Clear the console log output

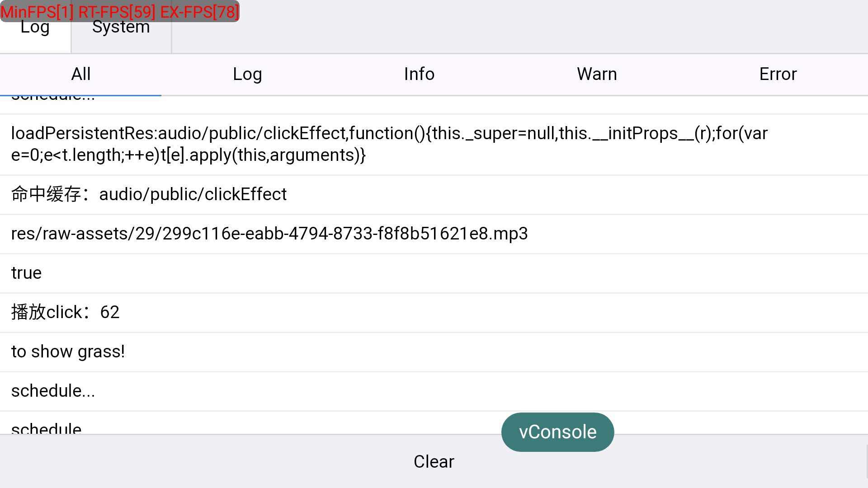click(x=434, y=461)
